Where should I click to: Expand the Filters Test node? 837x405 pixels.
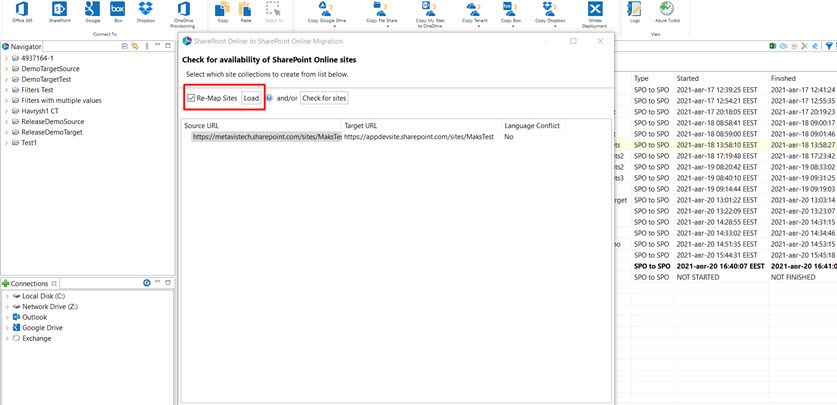pyautogui.click(x=6, y=90)
